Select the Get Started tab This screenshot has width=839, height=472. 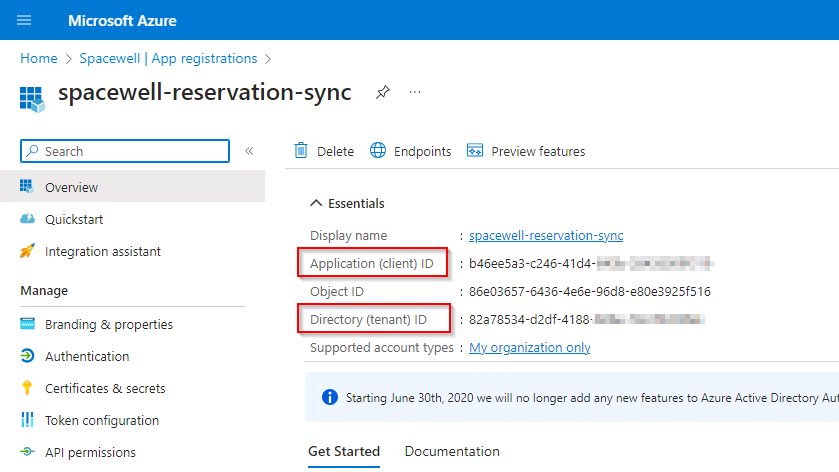point(344,451)
